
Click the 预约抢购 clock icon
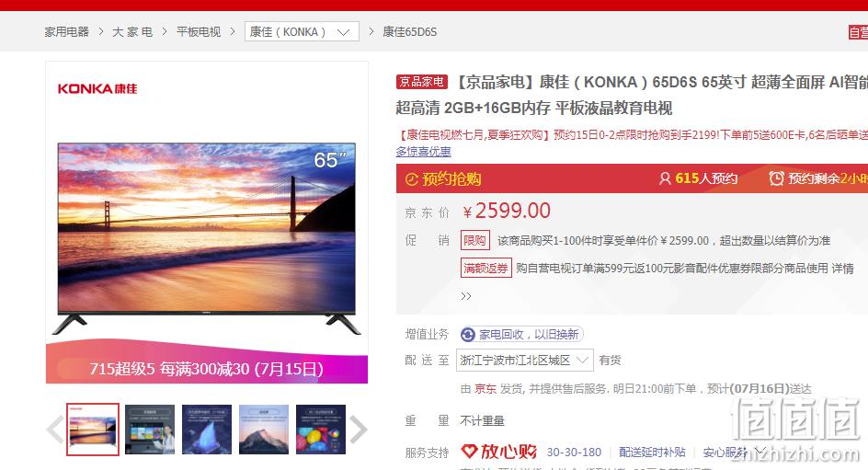click(x=411, y=179)
